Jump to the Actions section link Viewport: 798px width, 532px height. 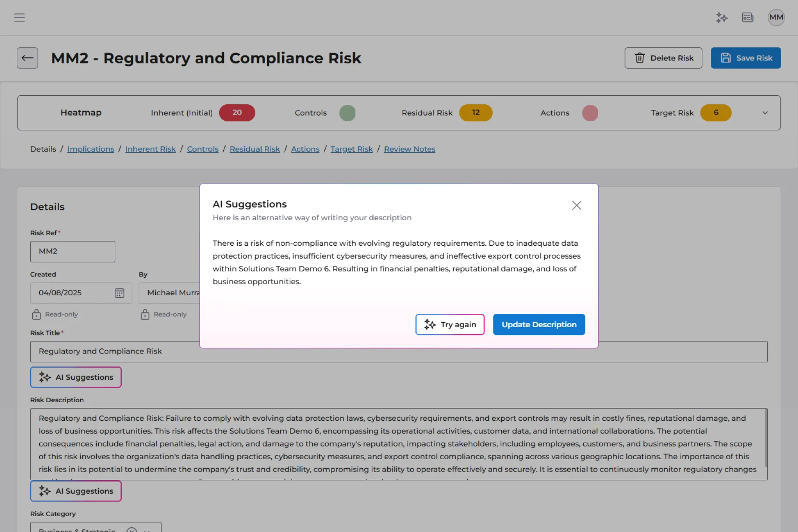click(305, 149)
